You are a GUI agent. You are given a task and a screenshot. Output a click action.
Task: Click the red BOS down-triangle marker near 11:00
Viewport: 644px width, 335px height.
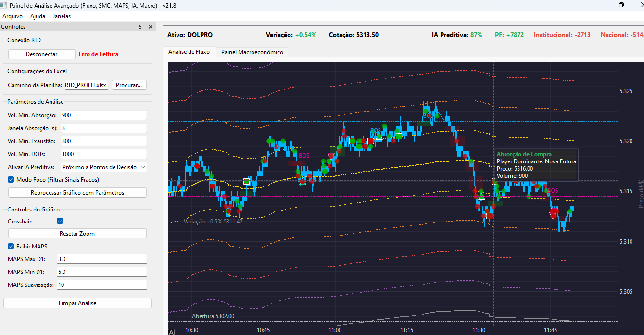pos(331,156)
